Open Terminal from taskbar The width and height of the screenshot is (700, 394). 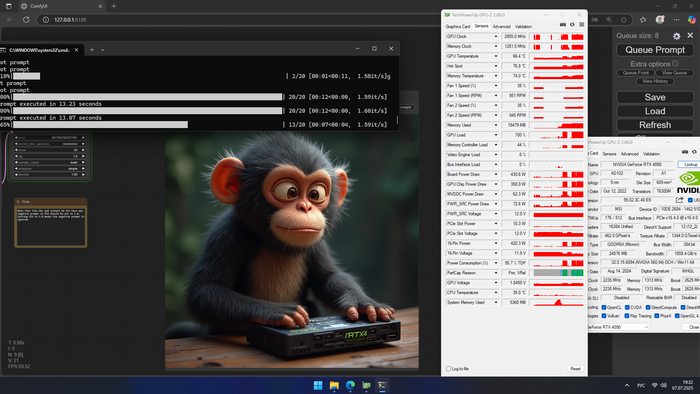pyautogui.click(x=382, y=385)
